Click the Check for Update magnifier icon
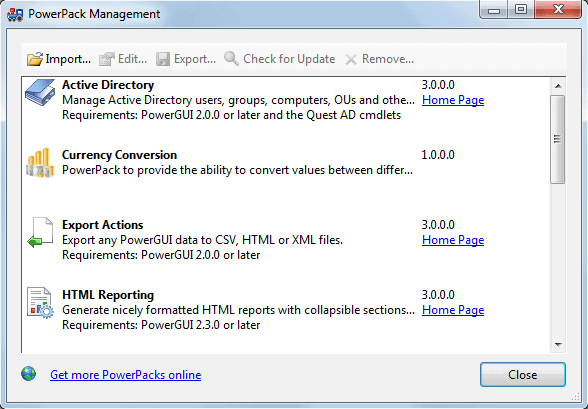The image size is (588, 409). 231,58
